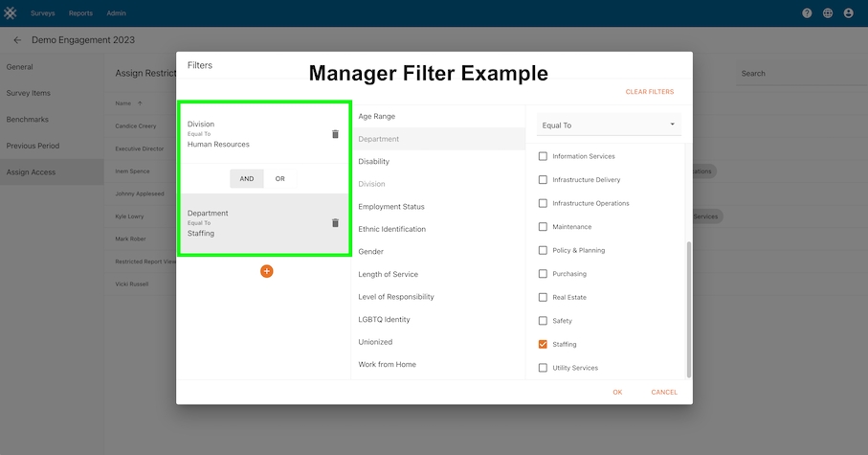The width and height of the screenshot is (868, 455).
Task: Delete the Division filter with trash icon
Action: [x=335, y=134]
